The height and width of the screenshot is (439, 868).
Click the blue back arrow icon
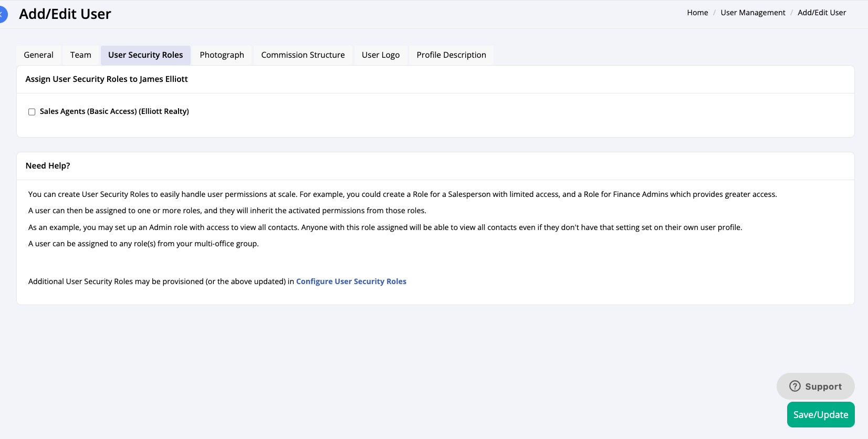tap(3, 14)
